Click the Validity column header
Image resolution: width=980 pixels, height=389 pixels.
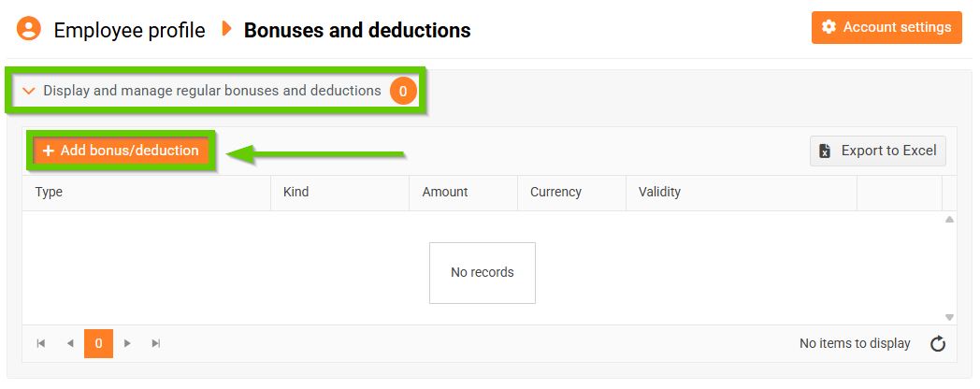[x=659, y=192]
